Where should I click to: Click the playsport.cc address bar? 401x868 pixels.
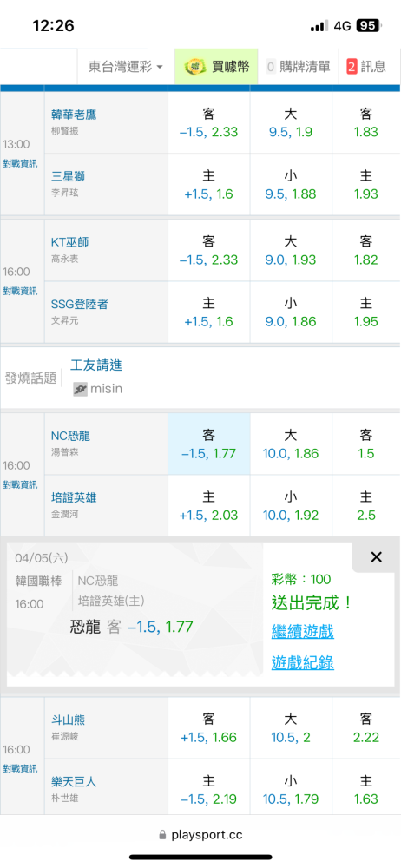200,835
